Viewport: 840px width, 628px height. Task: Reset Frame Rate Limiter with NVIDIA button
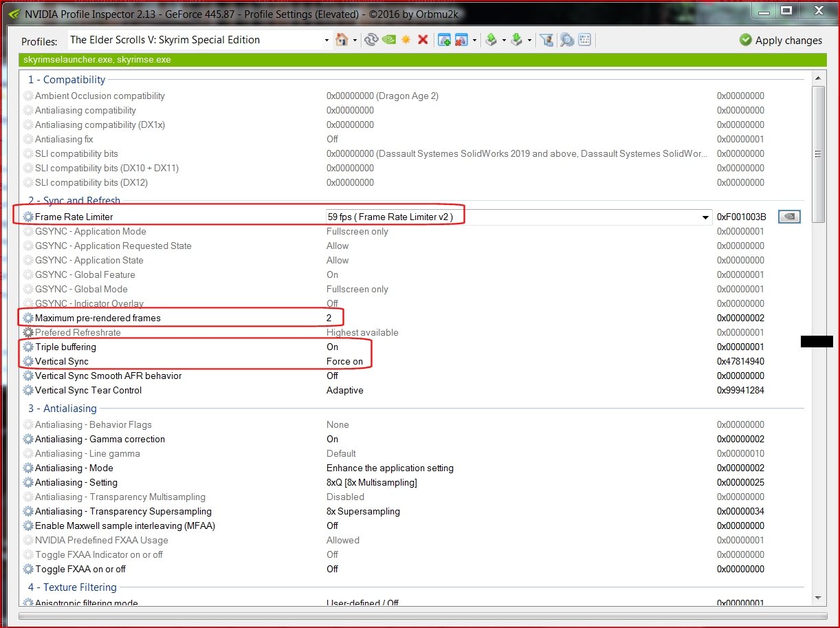pyautogui.click(x=789, y=217)
